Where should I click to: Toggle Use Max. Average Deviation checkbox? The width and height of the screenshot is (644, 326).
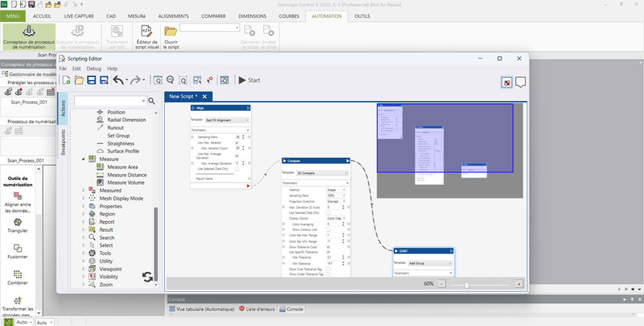click(237, 156)
